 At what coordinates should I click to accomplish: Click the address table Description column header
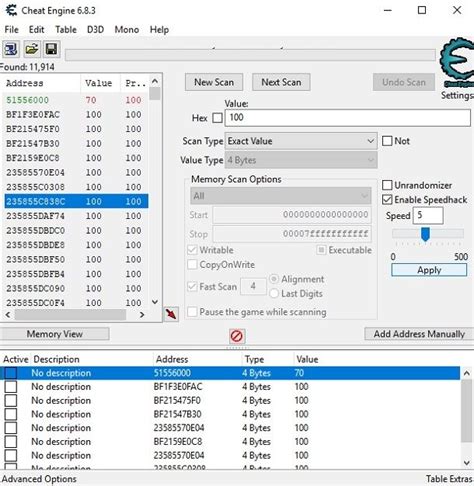[92, 359]
